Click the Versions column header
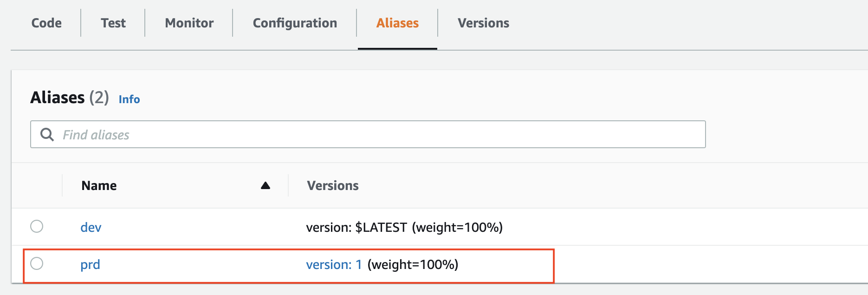The width and height of the screenshot is (868, 295). click(333, 186)
